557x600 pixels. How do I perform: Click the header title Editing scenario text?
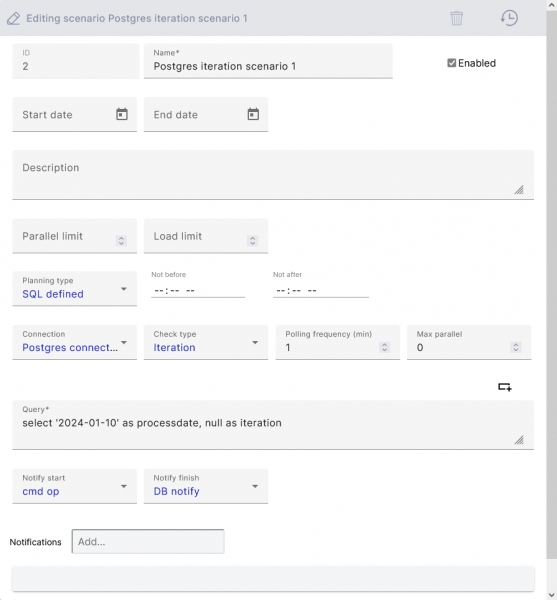(x=137, y=18)
